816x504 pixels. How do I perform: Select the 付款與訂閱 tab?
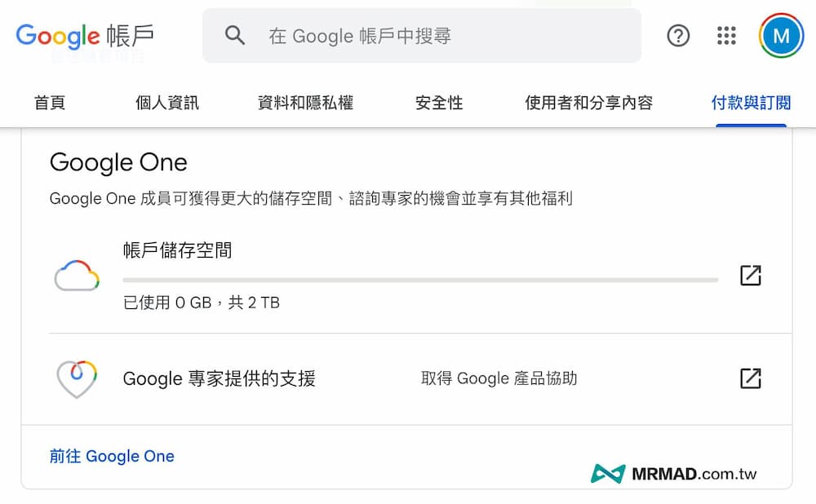tap(751, 103)
